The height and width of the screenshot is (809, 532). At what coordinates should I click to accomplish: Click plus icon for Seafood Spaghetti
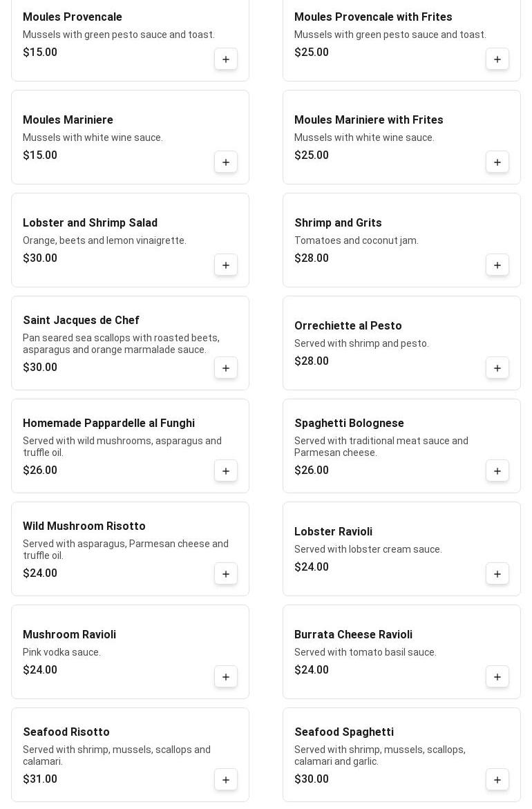[497, 780]
